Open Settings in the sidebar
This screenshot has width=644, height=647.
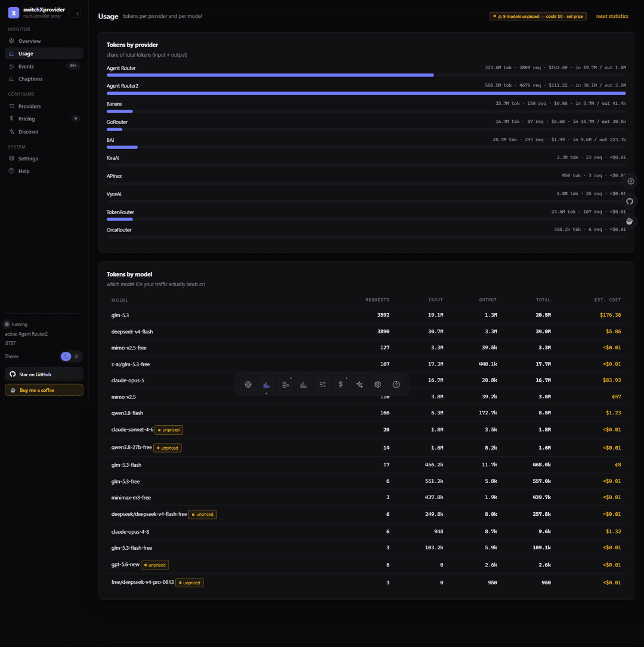pyautogui.click(x=44, y=159)
